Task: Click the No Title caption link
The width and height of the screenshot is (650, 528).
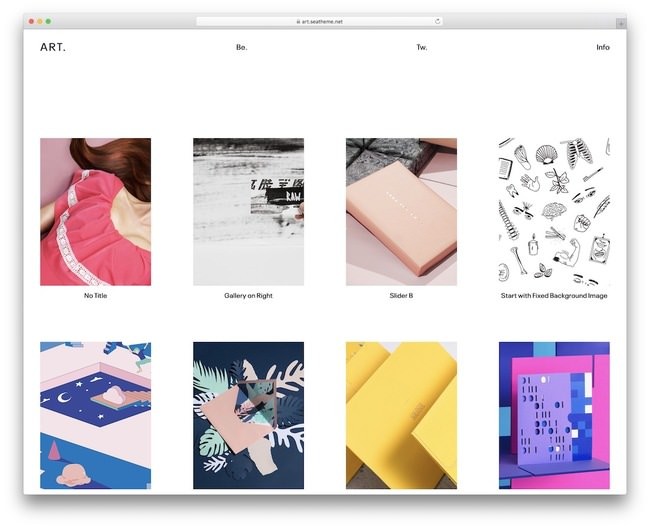Action: tap(95, 295)
